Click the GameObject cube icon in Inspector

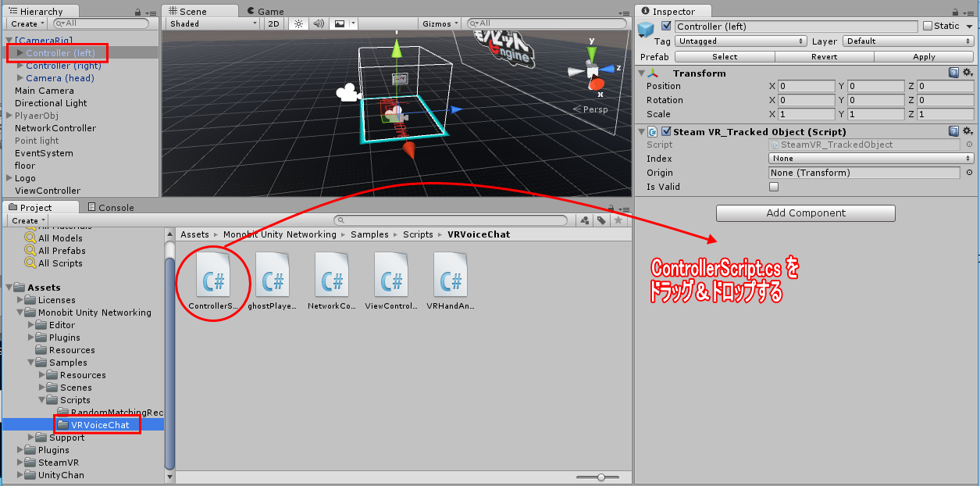(646, 29)
